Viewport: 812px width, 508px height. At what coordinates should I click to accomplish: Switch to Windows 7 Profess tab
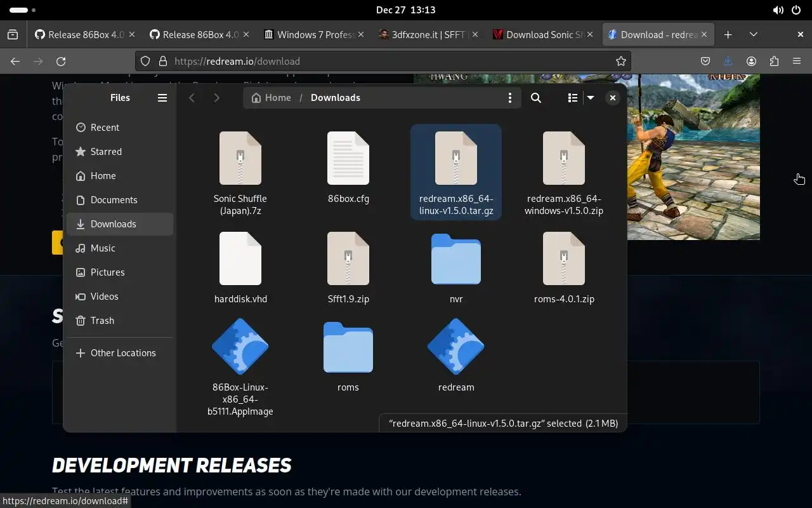314,35
